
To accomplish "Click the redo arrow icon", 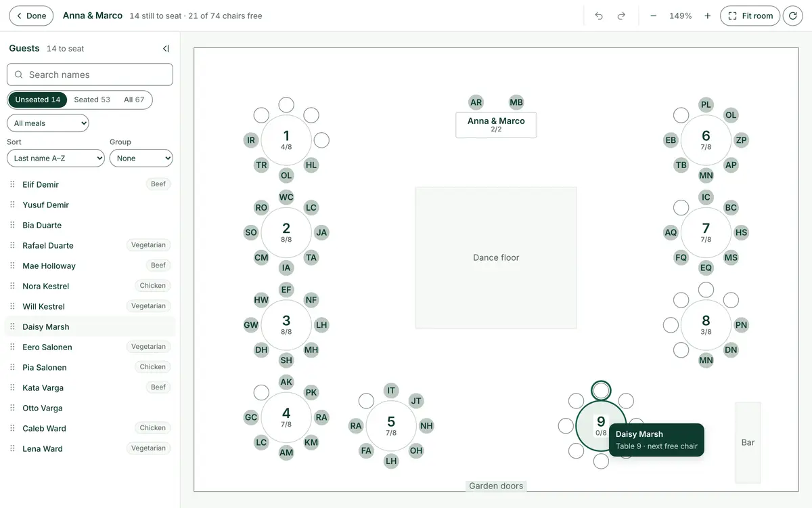I will pos(621,16).
